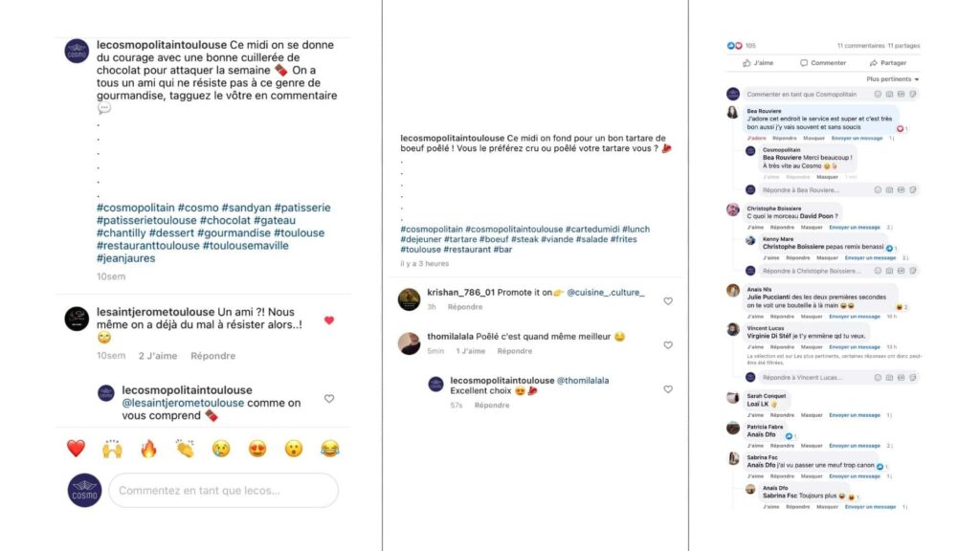Reply to the lesaintjerometoulouse comment
This screenshot has height=551, width=980.
coord(213,356)
